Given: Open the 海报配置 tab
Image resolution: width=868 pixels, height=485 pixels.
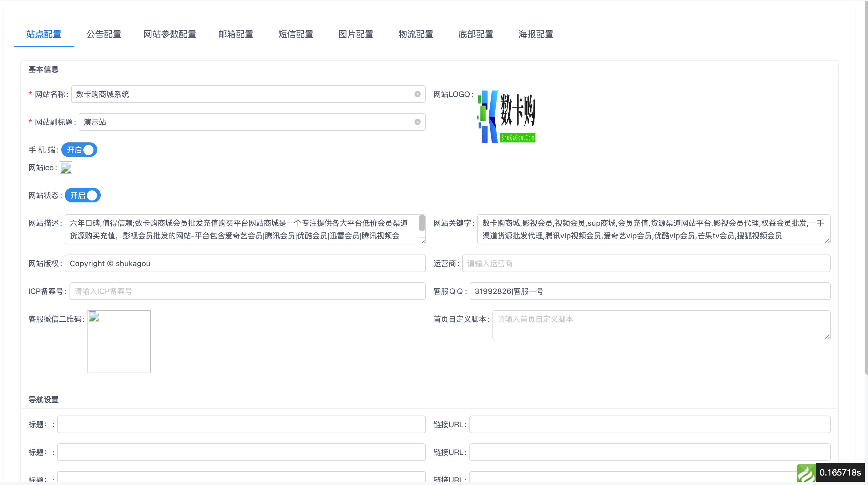Looking at the screenshot, I should pos(536,34).
